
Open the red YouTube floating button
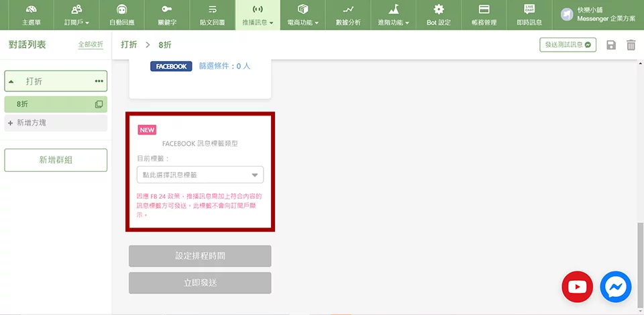click(x=578, y=287)
